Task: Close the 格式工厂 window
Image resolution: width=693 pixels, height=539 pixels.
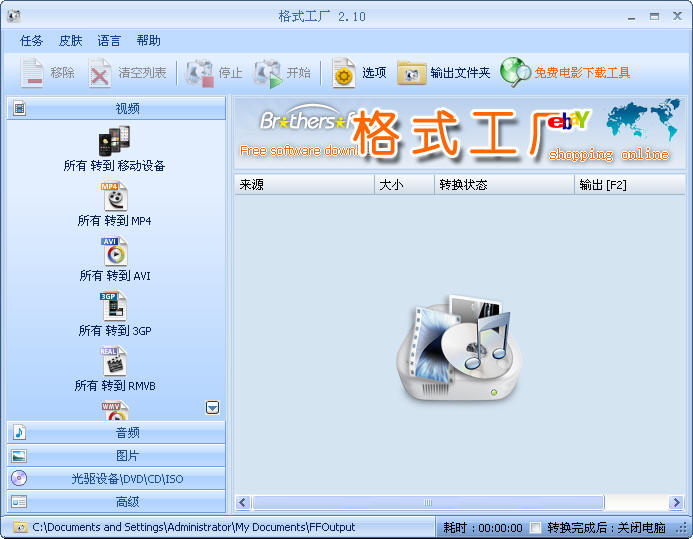Action: tap(677, 16)
